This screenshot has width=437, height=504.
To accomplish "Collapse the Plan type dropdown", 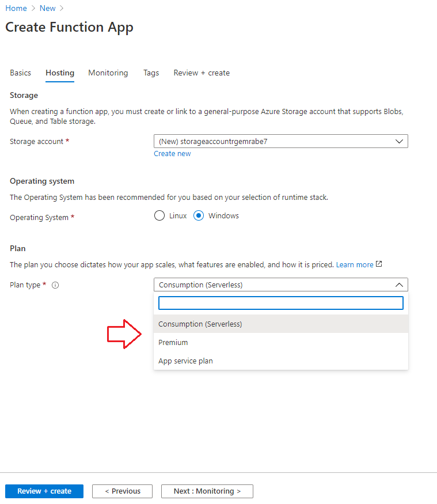I will click(x=281, y=285).
